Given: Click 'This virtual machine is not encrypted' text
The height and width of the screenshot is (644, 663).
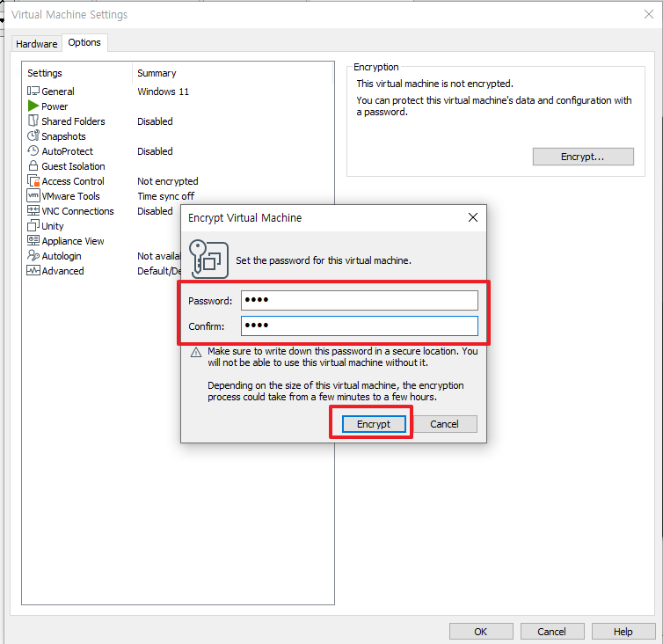Looking at the screenshot, I should point(434,84).
